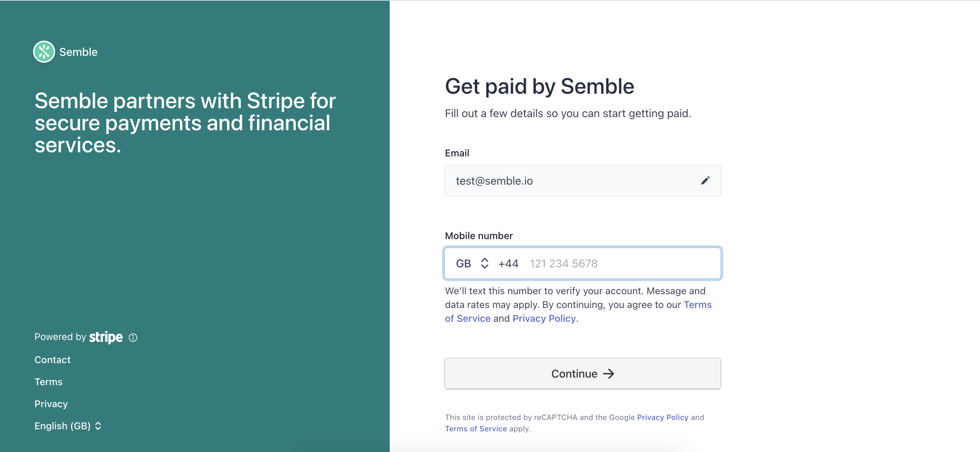The image size is (980, 452).
Task: Open reCAPTCHA Terms of Service link
Action: click(476, 429)
